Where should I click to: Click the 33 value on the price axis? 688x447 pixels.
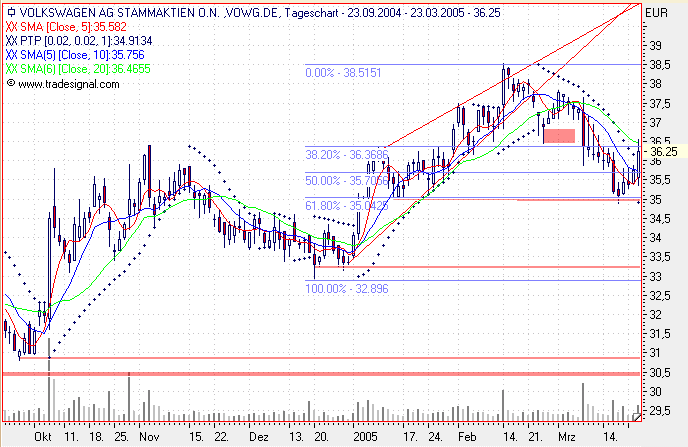(x=655, y=277)
